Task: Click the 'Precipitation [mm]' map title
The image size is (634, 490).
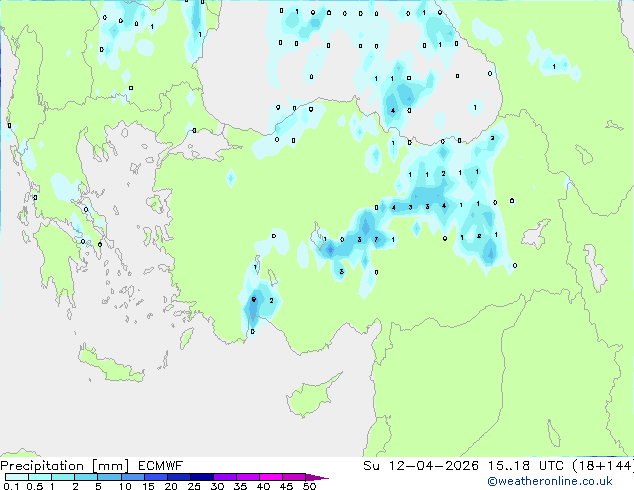Action: (x=65, y=466)
